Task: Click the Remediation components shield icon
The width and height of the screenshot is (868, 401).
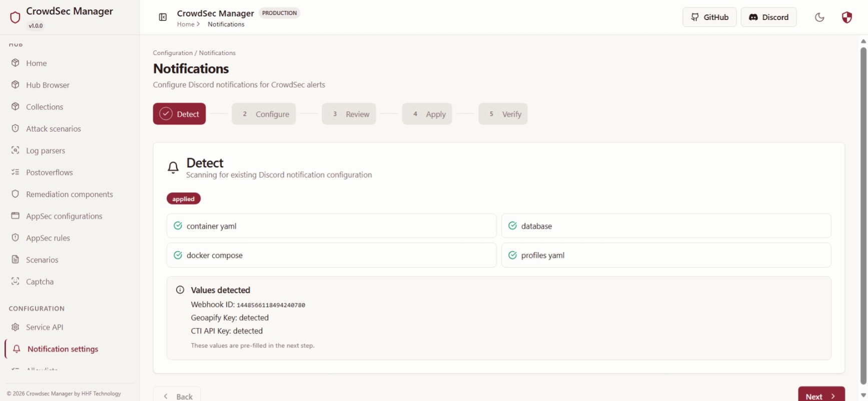Action: point(16,194)
